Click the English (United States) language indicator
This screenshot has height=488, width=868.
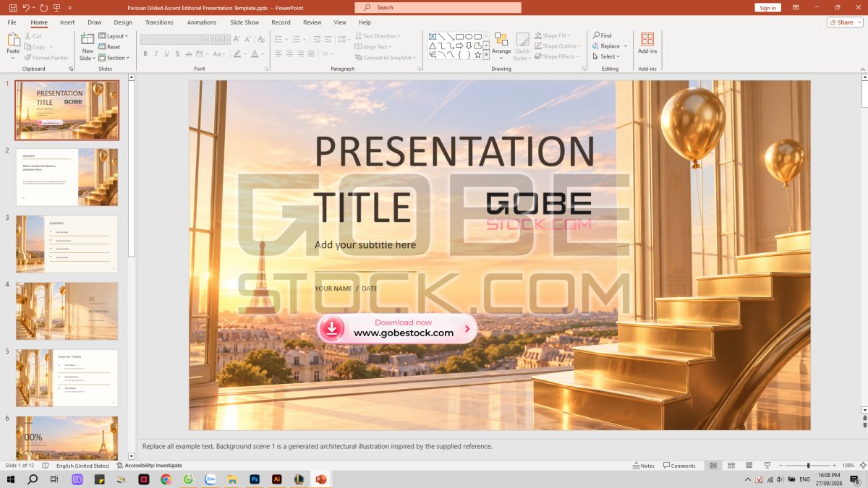click(82, 466)
